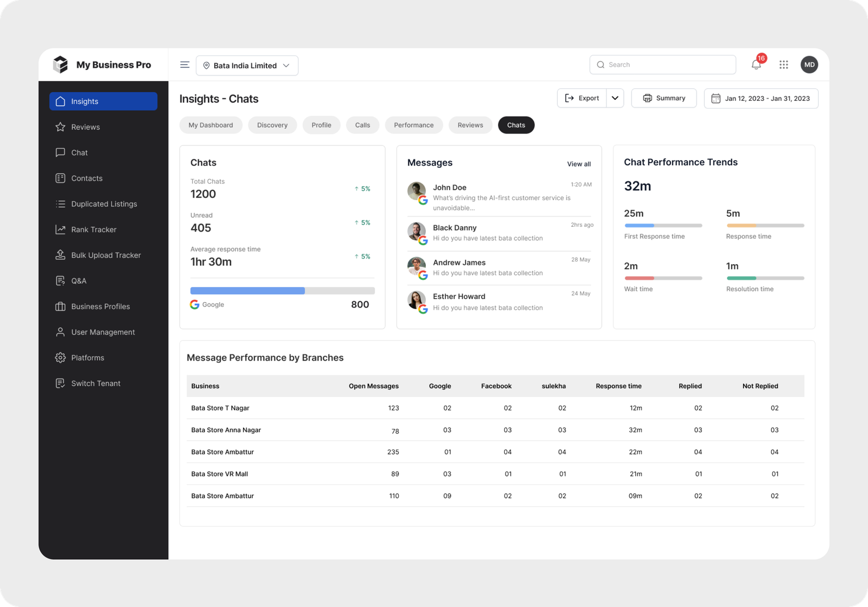Switch to the Discovery tab
Screen dimensions: 868x607
(x=272, y=125)
